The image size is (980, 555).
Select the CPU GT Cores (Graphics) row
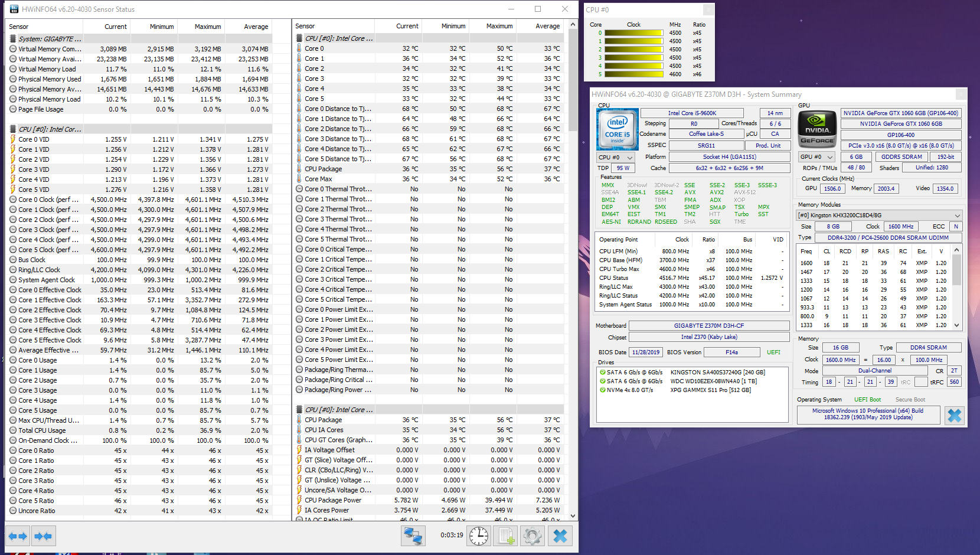point(429,440)
